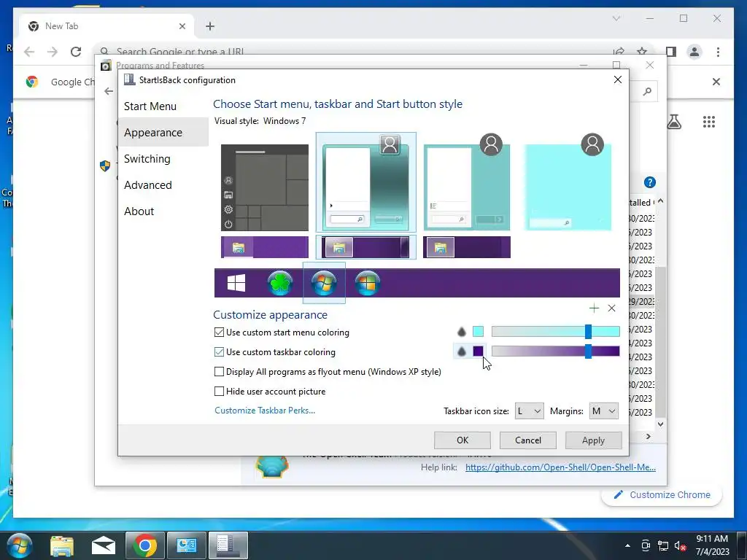
Task: Open File Explorer from the taskbar
Action: coord(62,545)
